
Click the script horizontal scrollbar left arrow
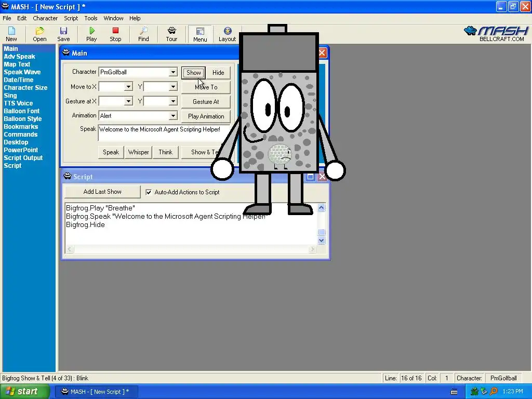[x=70, y=249]
